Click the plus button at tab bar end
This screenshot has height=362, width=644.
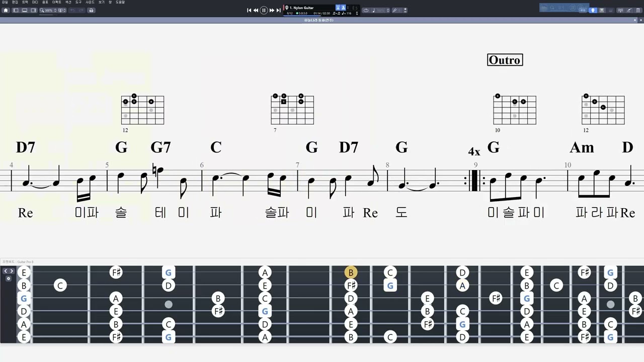click(x=641, y=20)
